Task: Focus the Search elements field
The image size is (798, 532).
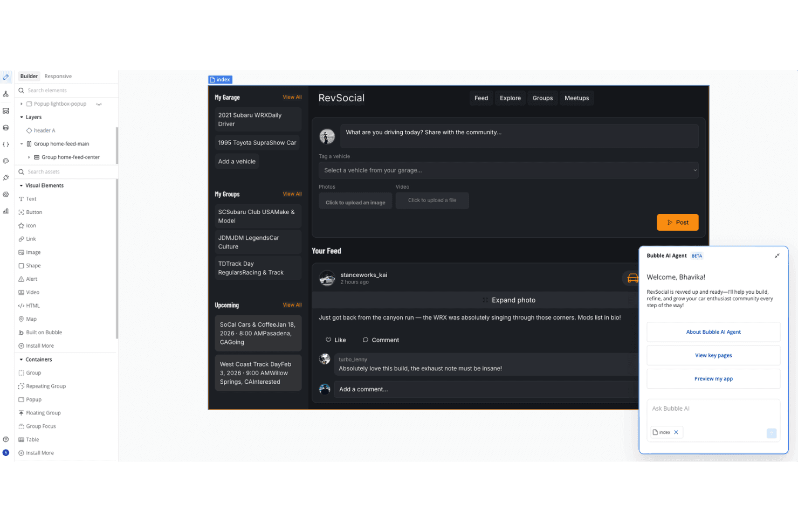Action: tap(67, 91)
